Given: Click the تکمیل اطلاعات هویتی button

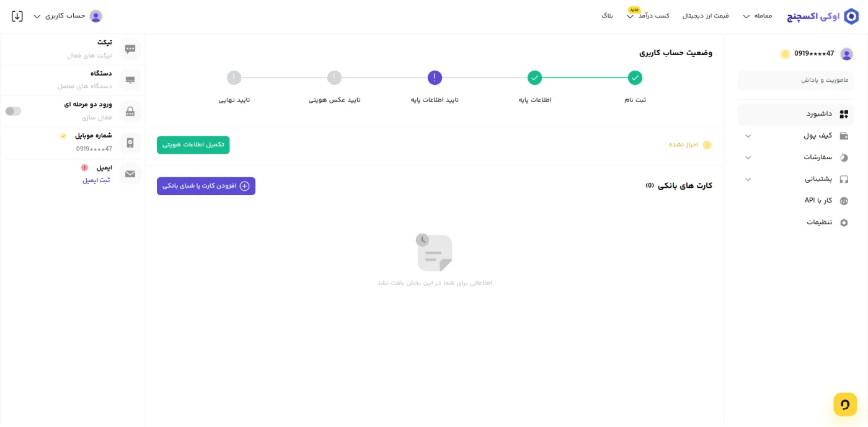Looking at the screenshot, I should tap(193, 145).
